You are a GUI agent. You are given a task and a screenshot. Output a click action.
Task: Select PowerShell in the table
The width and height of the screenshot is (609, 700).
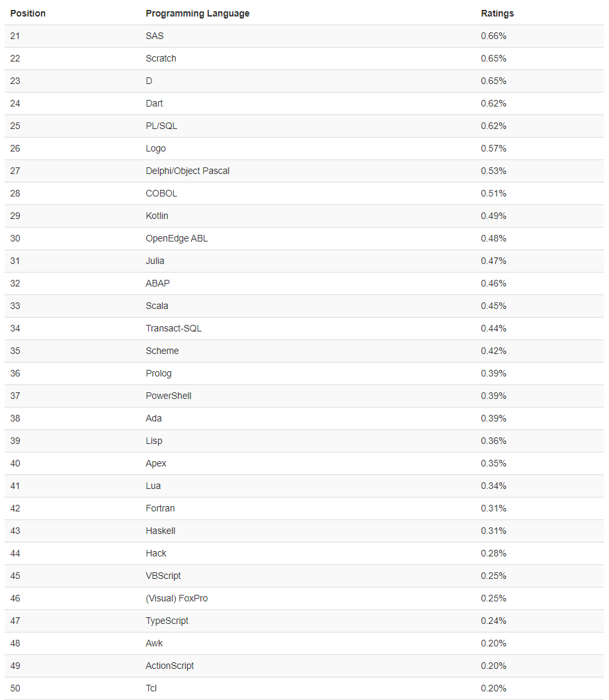tap(168, 396)
